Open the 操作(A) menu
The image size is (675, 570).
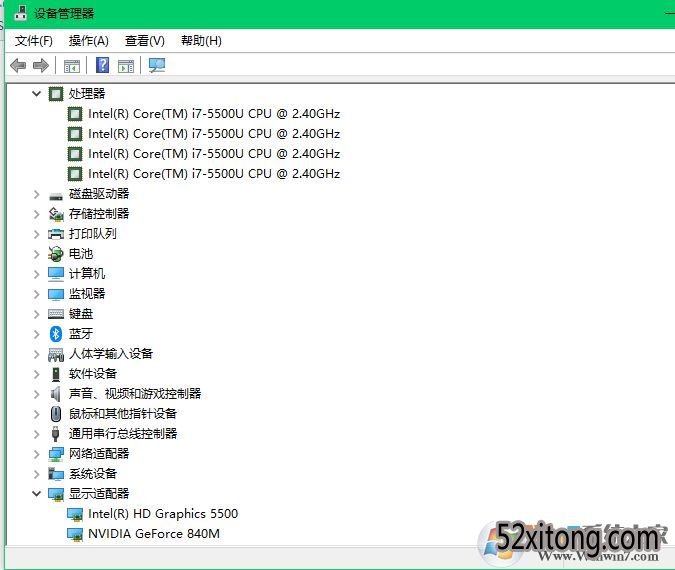(88, 41)
